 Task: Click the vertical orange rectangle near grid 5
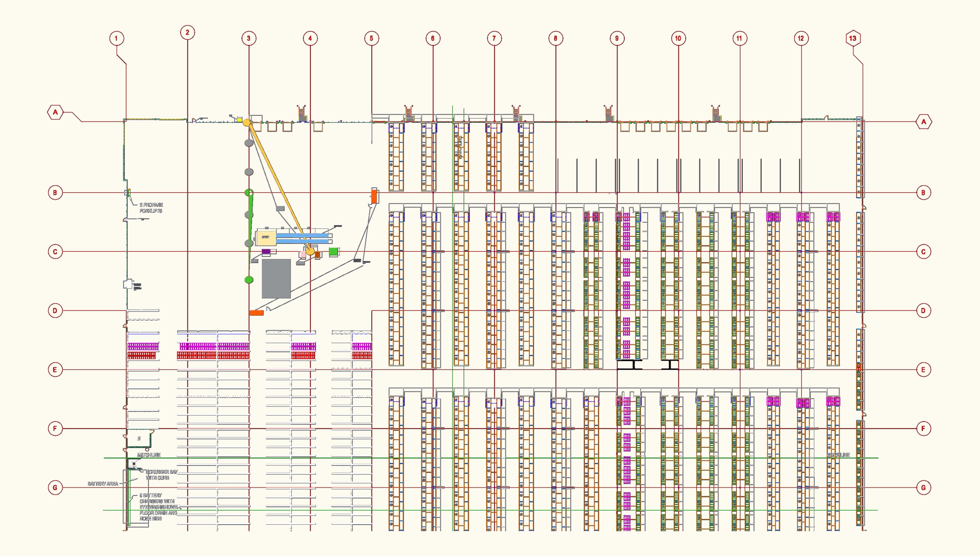tap(374, 196)
